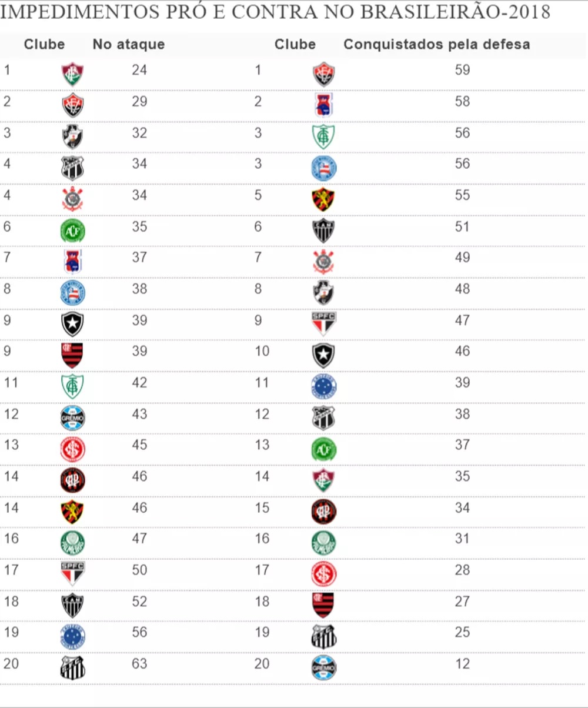Select Santos crest beside the 63 value
Screen dimensions: 588x708
click(x=73, y=668)
